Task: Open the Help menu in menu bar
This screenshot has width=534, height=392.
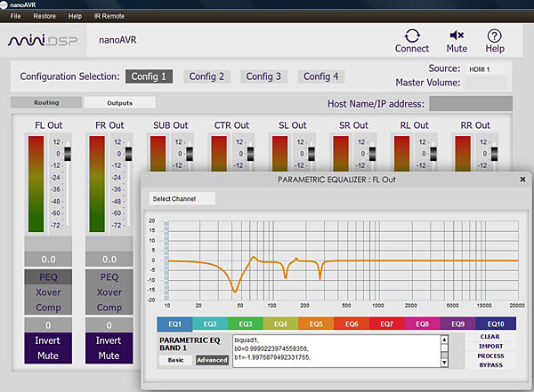Action: [x=75, y=16]
